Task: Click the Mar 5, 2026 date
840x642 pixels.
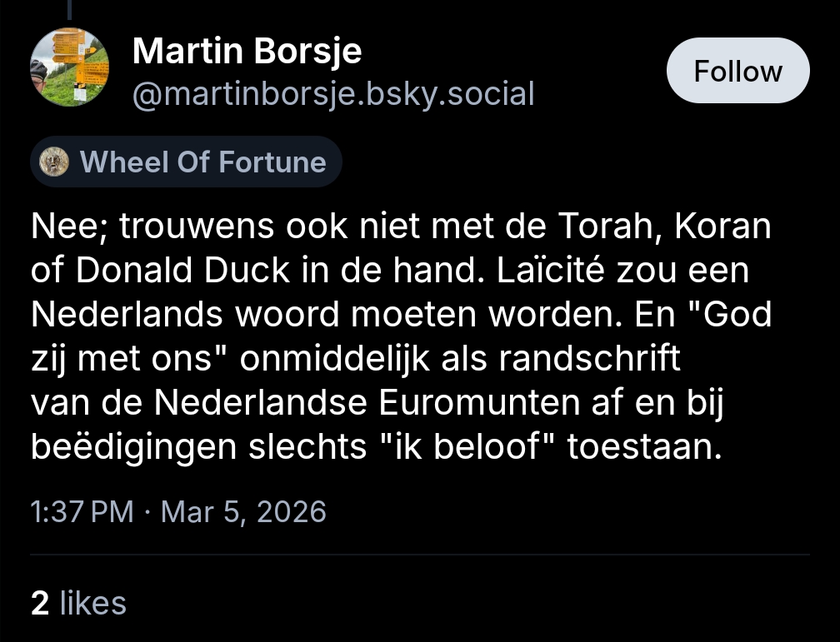Action: point(243,511)
